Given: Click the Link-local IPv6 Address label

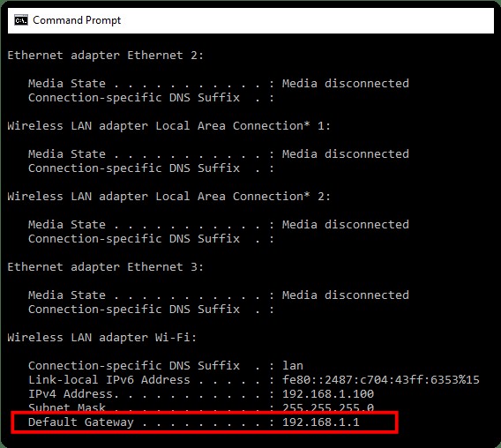Looking at the screenshot, I should [x=109, y=379].
